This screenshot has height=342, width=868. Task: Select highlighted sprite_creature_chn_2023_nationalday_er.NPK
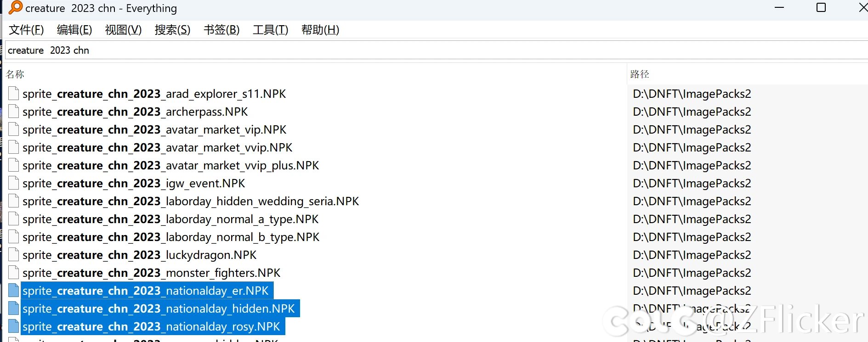pos(147,291)
